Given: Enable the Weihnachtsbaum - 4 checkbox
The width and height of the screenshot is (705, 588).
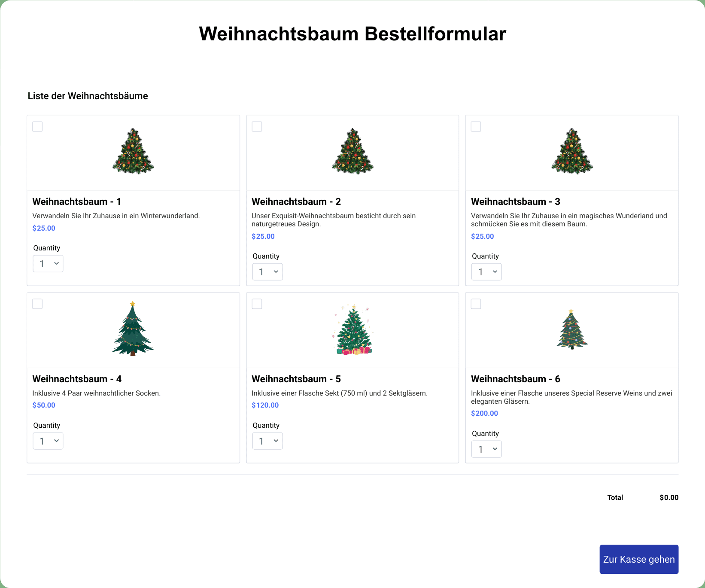Looking at the screenshot, I should pos(38,304).
